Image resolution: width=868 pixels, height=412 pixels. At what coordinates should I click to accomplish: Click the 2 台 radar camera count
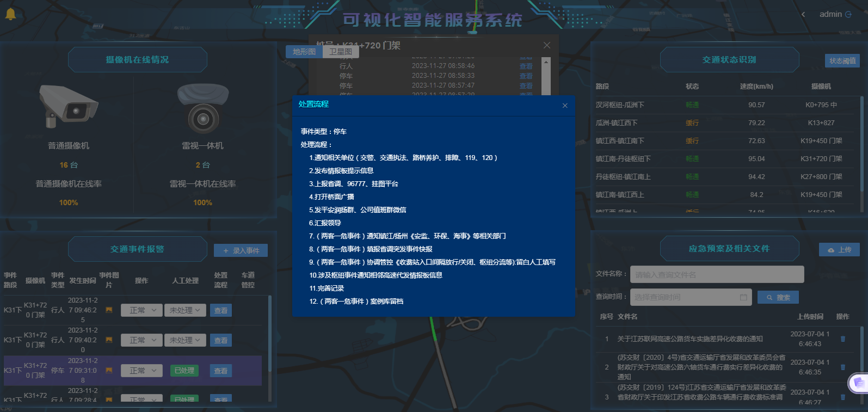click(202, 165)
